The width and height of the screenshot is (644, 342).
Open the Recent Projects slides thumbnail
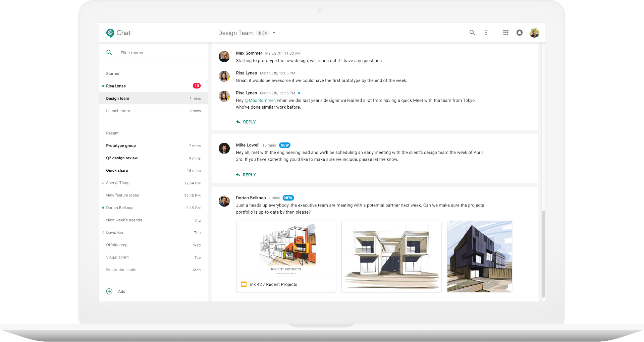pyautogui.click(x=286, y=249)
